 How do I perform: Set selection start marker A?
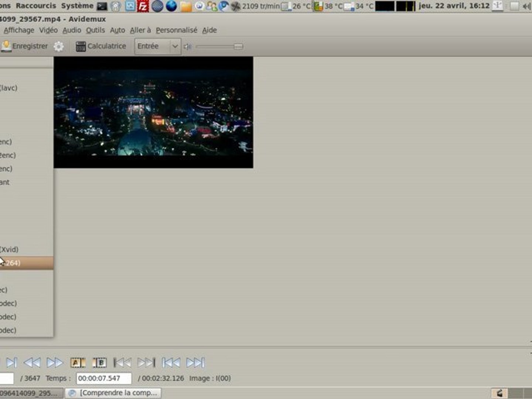coord(78,363)
